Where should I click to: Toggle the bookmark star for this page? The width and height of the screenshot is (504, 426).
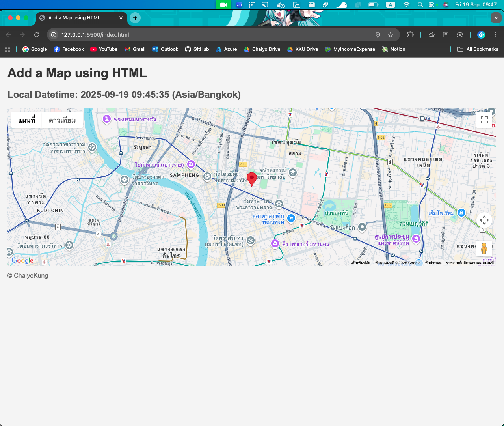(x=391, y=35)
